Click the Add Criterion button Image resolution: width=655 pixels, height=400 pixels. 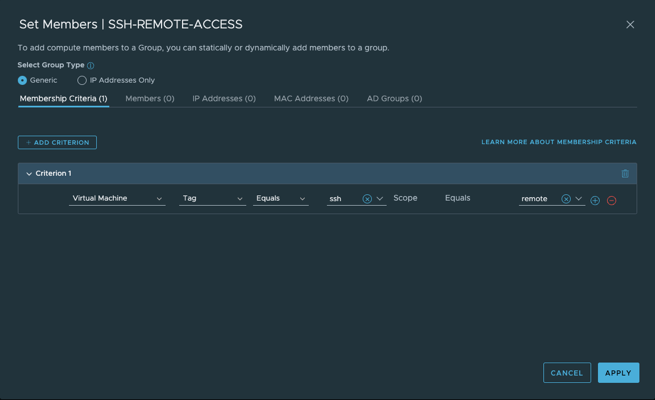pos(57,142)
